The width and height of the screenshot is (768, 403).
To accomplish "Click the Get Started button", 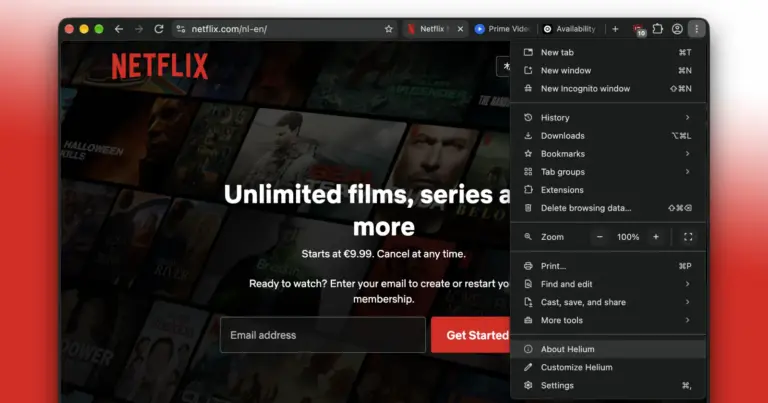I will pyautogui.click(x=471, y=335).
